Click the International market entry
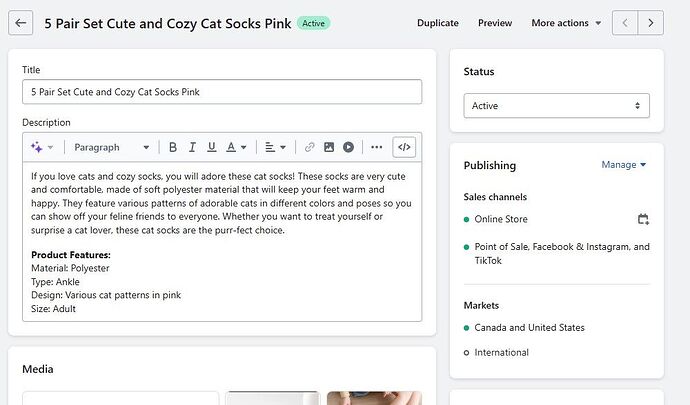Image resolution: width=690 pixels, height=405 pixels. click(502, 353)
